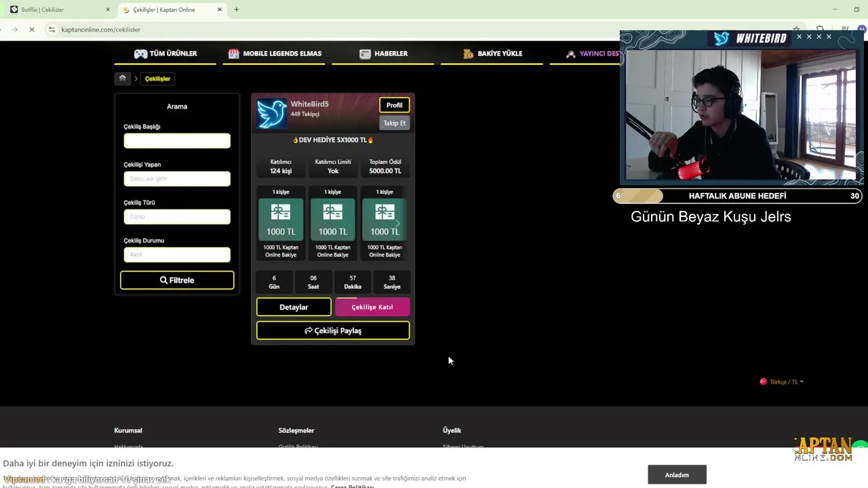Viewport: 868px width, 488px height.
Task: Click next arrow on prize carousel
Action: point(398,223)
